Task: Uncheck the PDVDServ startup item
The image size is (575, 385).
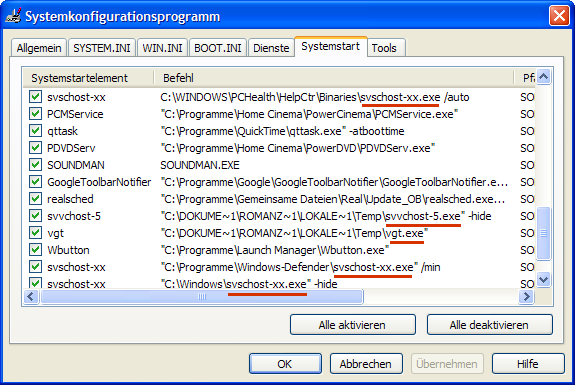Action: click(x=36, y=148)
